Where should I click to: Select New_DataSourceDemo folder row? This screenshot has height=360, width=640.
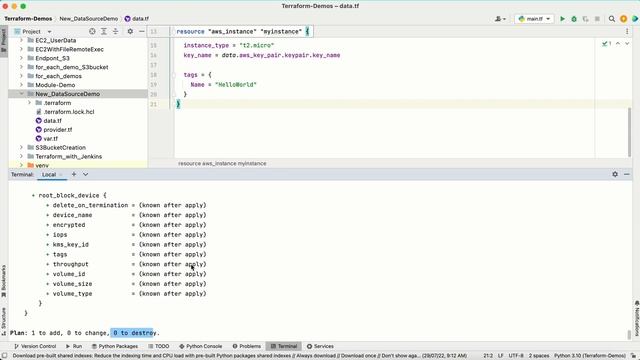point(78,94)
